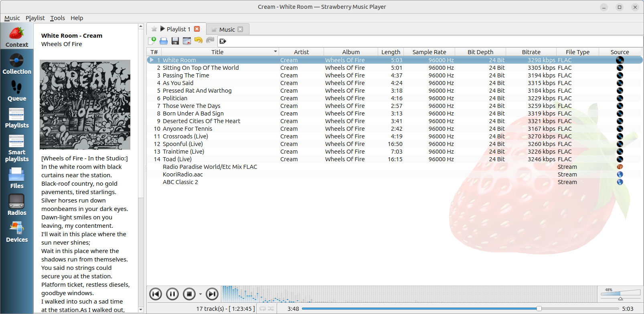Image resolution: width=644 pixels, height=314 pixels.
Task: Click the spectrum analyzer visualization
Action: [x=409, y=294]
